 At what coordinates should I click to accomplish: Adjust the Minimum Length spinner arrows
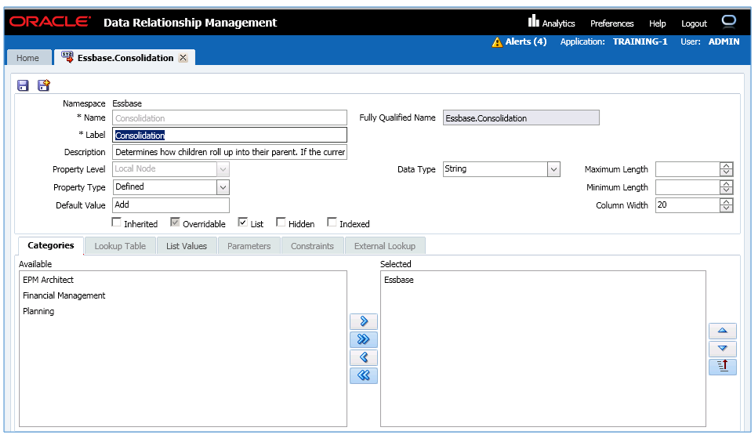click(x=726, y=187)
